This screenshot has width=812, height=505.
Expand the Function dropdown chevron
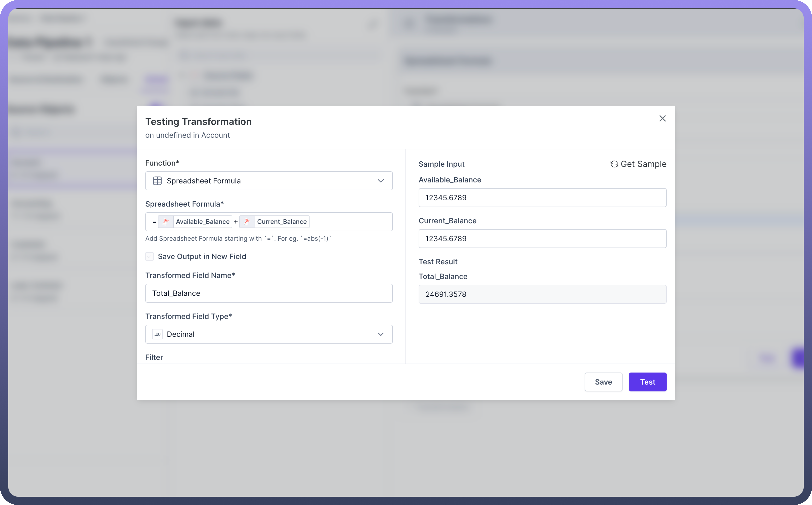pos(381,181)
